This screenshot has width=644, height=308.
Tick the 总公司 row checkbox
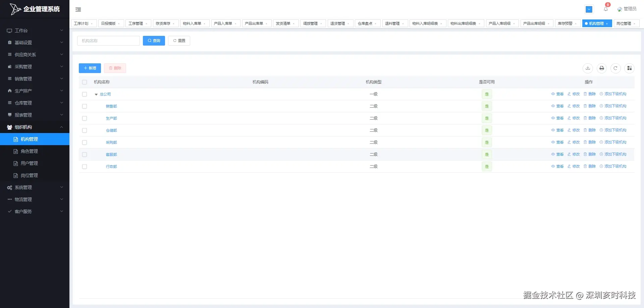point(85,94)
